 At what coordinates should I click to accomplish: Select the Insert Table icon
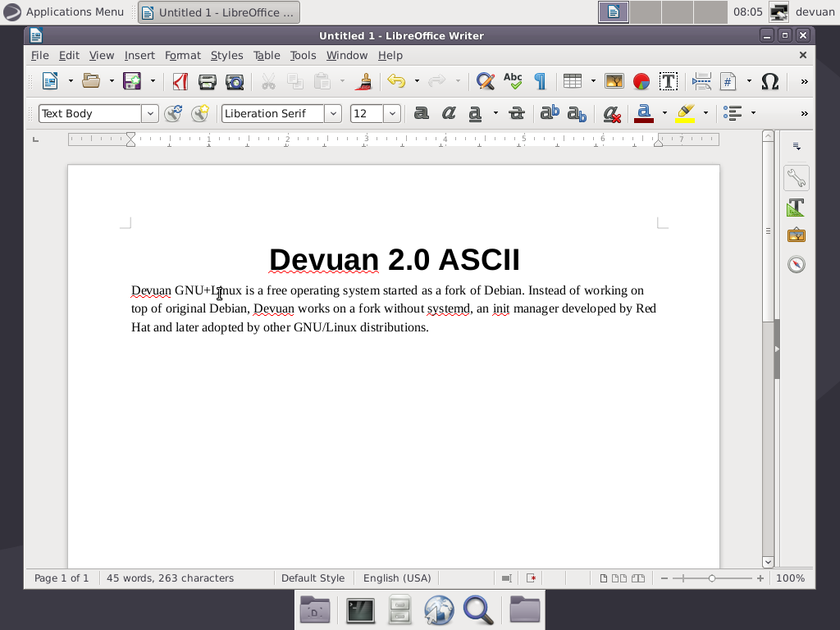[x=572, y=81]
